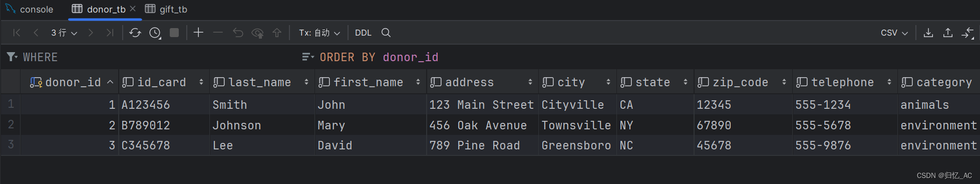This screenshot has width=980, height=184.
Task: Open the rows-per-page count dropdown
Action: click(x=64, y=33)
